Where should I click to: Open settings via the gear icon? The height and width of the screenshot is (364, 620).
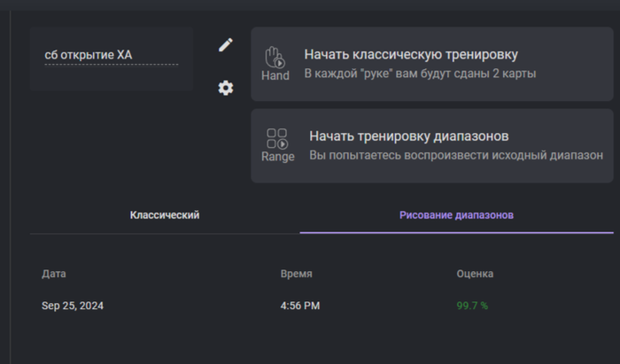(x=226, y=88)
